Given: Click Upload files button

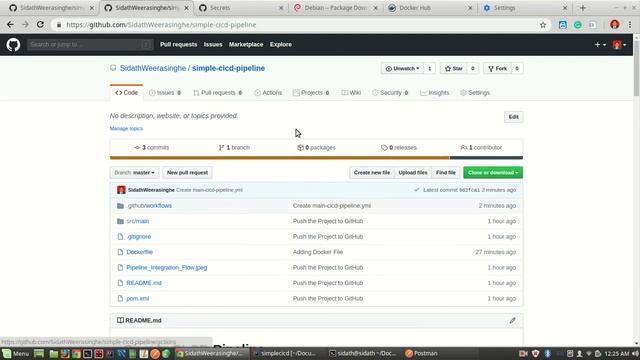Looking at the screenshot, I should pyautogui.click(x=413, y=173).
